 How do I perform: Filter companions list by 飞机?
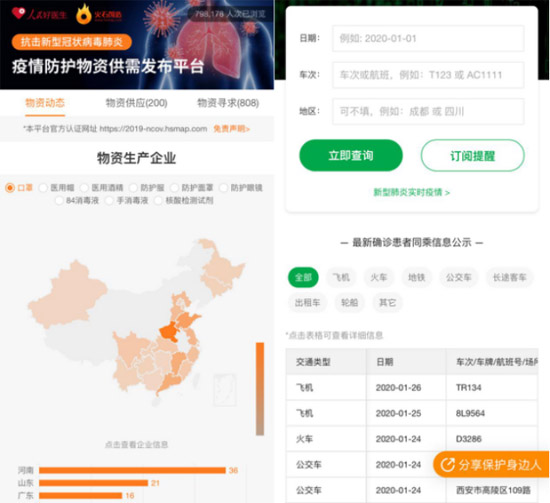[x=341, y=277]
